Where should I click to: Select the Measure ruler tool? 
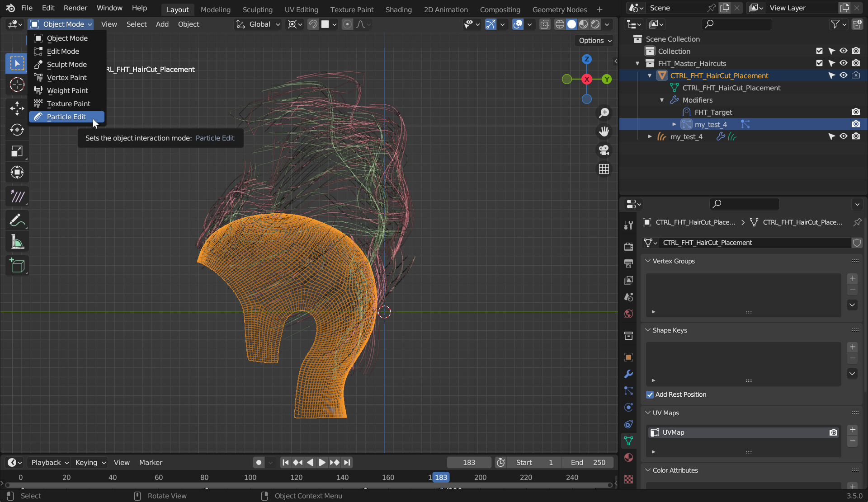point(17,243)
